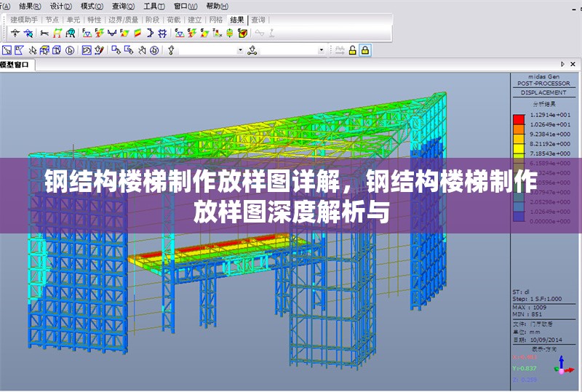
Task: Select the 结果 toolbar tab
Action: click(237, 20)
